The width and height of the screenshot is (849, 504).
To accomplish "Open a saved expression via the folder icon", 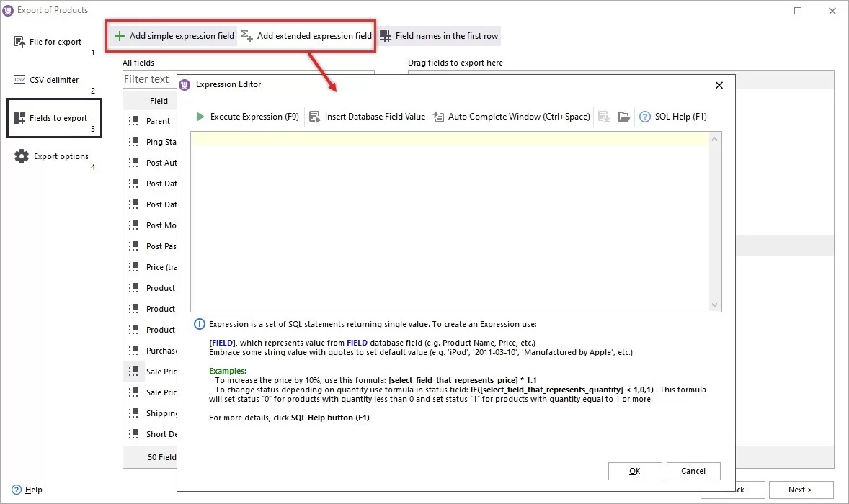I will point(623,116).
